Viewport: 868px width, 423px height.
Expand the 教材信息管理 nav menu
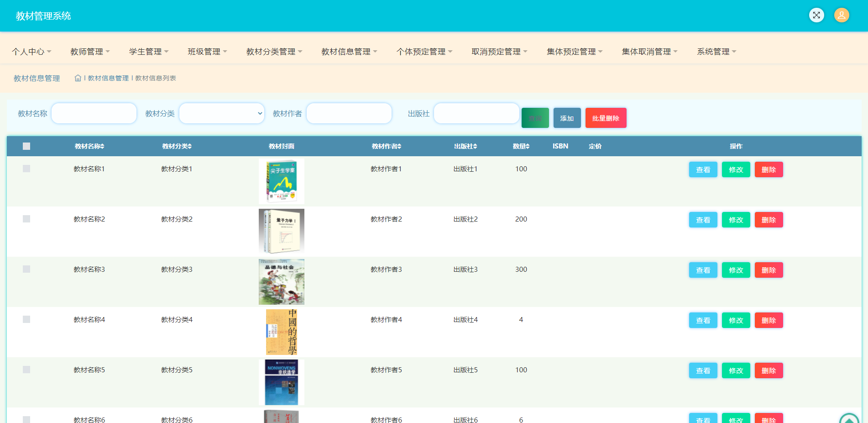click(349, 52)
